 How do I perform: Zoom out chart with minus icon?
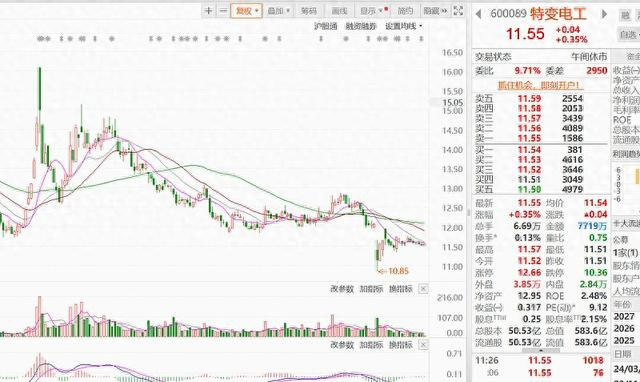(223, 11)
